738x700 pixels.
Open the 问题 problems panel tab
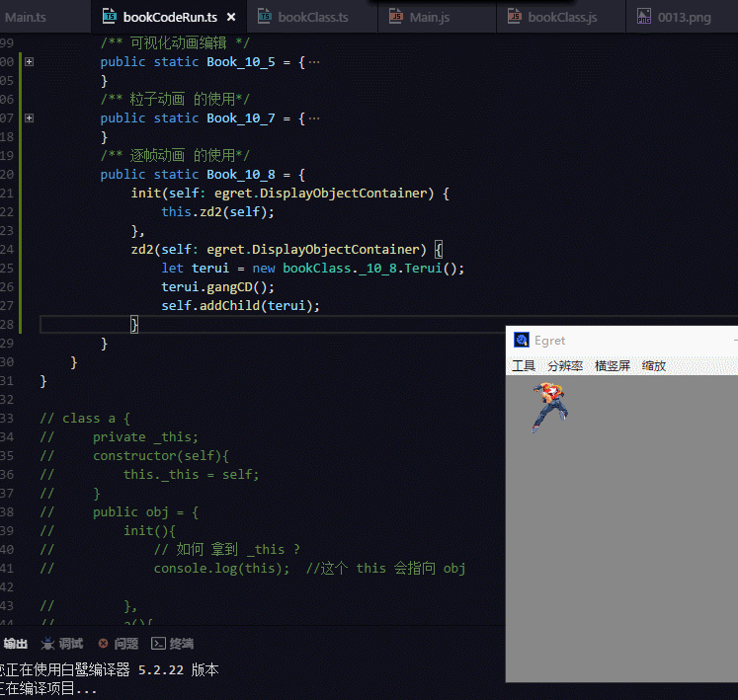pyautogui.click(x=126, y=644)
